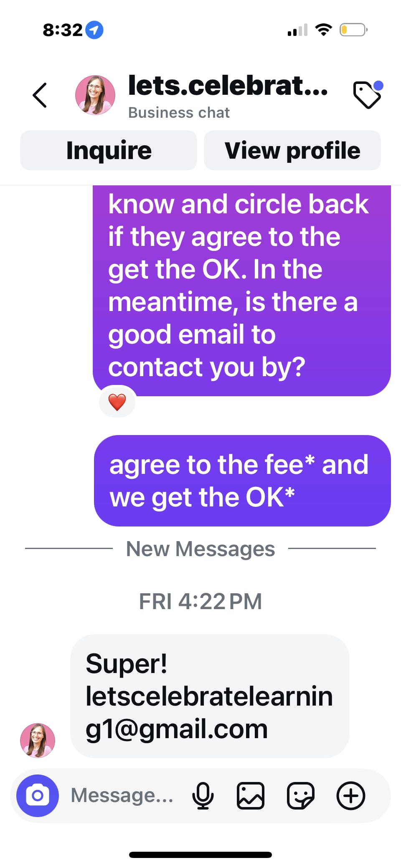Screen dimensions: 401x868
Task: Tap the header profile picture
Action: [x=95, y=95]
